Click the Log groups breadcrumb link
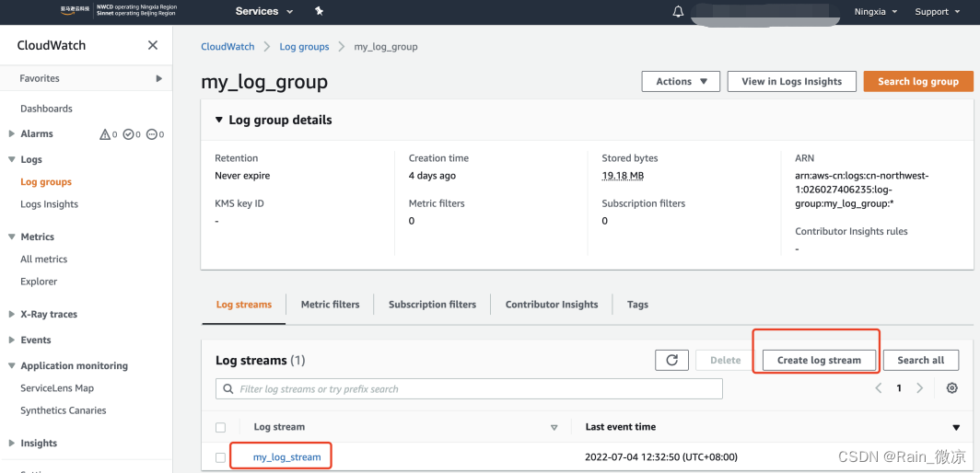This screenshot has width=980, height=473. 304,47
